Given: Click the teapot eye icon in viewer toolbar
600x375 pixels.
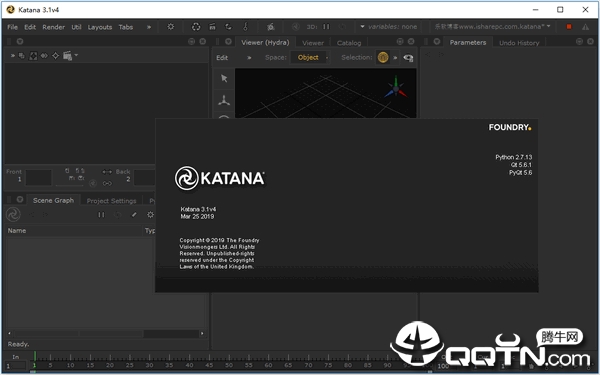Looking at the screenshot, I should point(408,58).
